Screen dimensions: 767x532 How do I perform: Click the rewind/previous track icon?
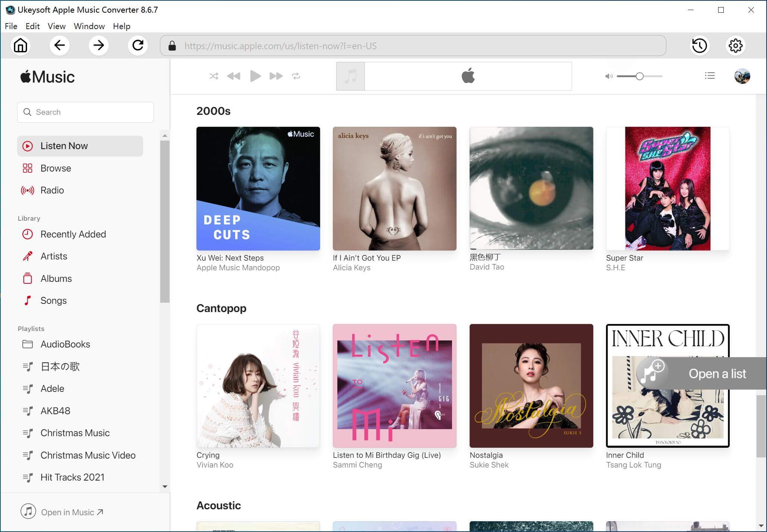point(234,76)
